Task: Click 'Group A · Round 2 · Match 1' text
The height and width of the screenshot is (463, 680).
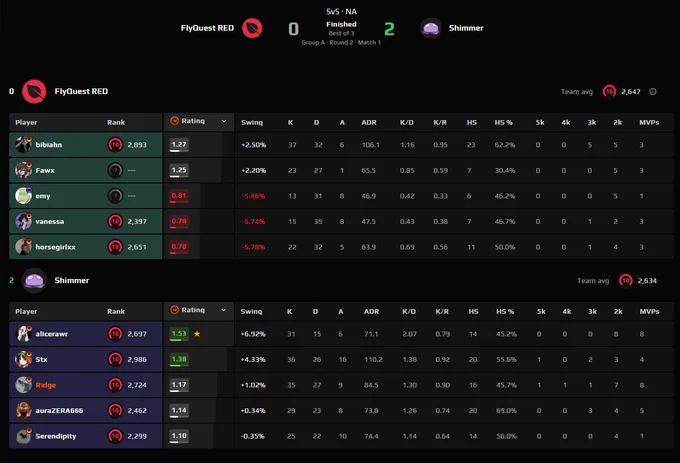Action: (x=341, y=42)
